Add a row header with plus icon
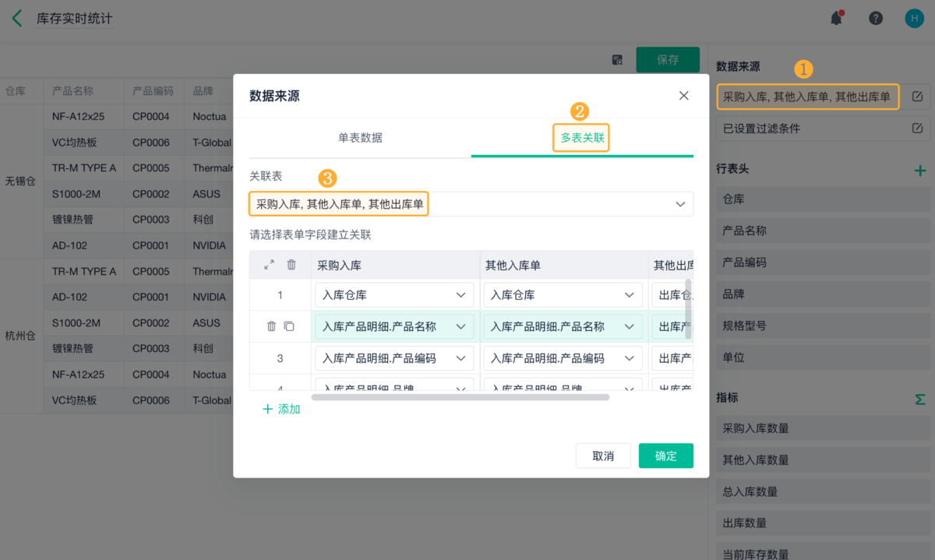This screenshot has height=560, width=935. [x=920, y=170]
